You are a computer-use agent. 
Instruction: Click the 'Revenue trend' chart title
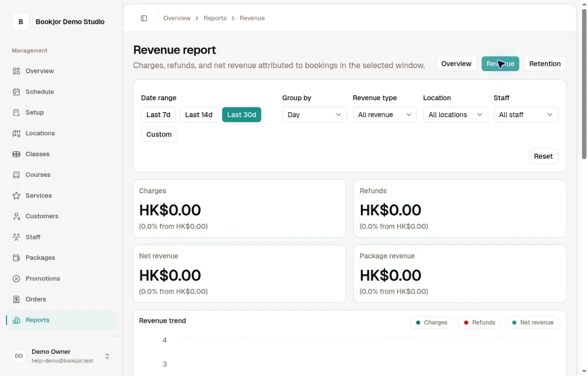click(x=162, y=321)
